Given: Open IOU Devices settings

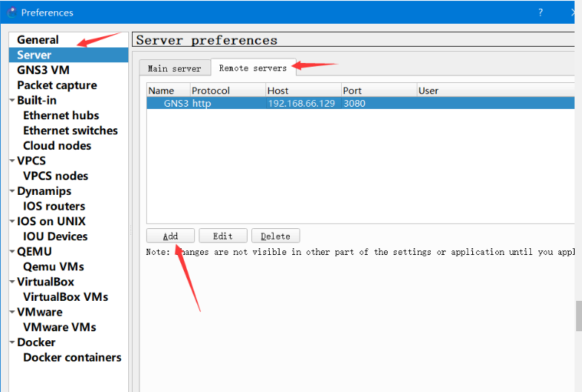Looking at the screenshot, I should click(x=56, y=236).
